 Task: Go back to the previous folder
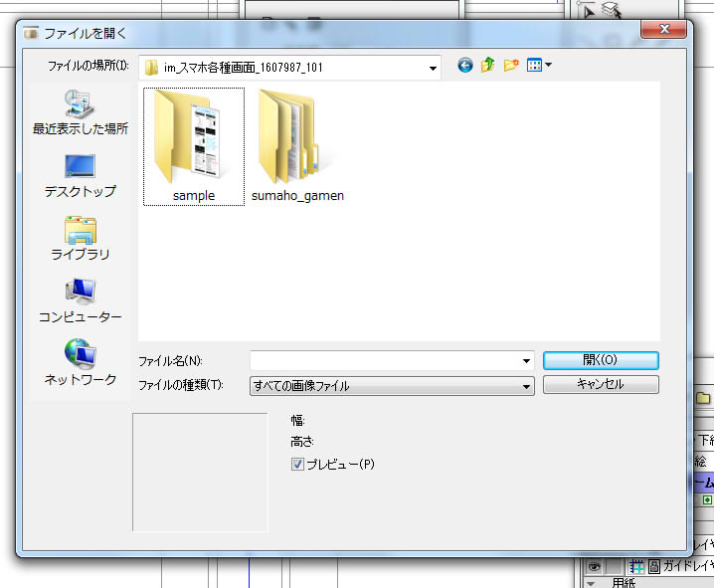point(465,66)
